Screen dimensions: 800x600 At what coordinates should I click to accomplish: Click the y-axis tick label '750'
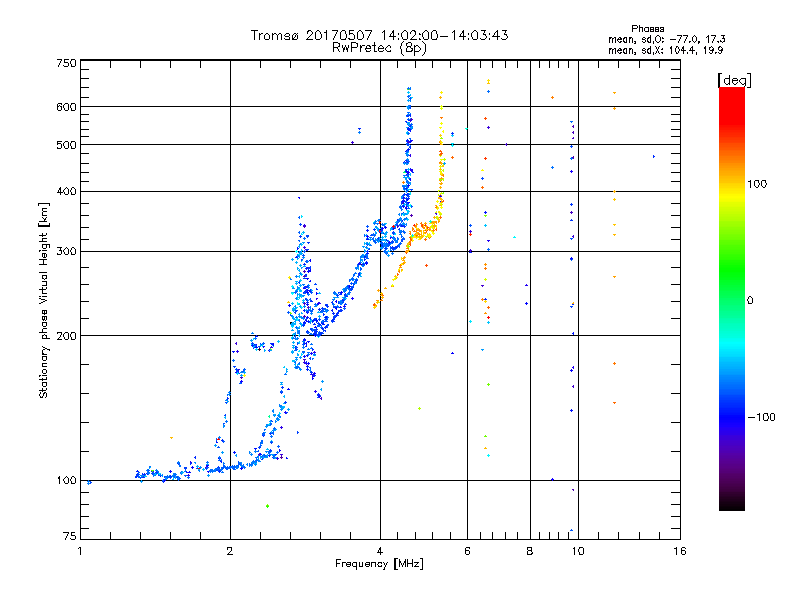(66, 63)
